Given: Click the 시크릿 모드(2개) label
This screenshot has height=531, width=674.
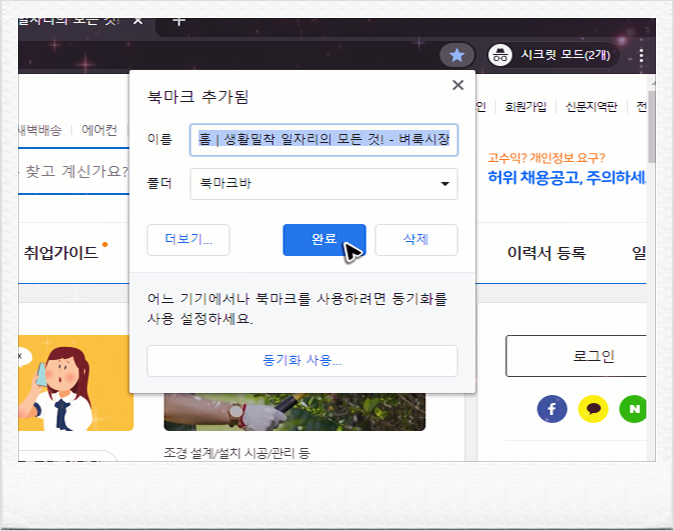Looking at the screenshot, I should (x=565, y=55).
